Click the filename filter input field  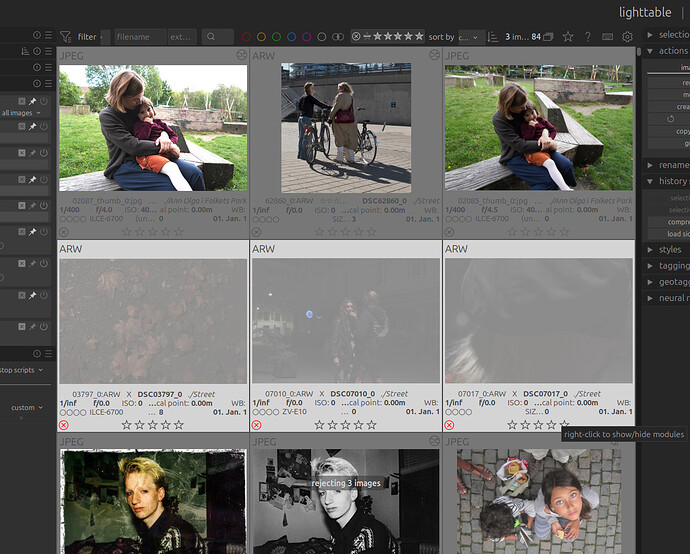coord(141,37)
